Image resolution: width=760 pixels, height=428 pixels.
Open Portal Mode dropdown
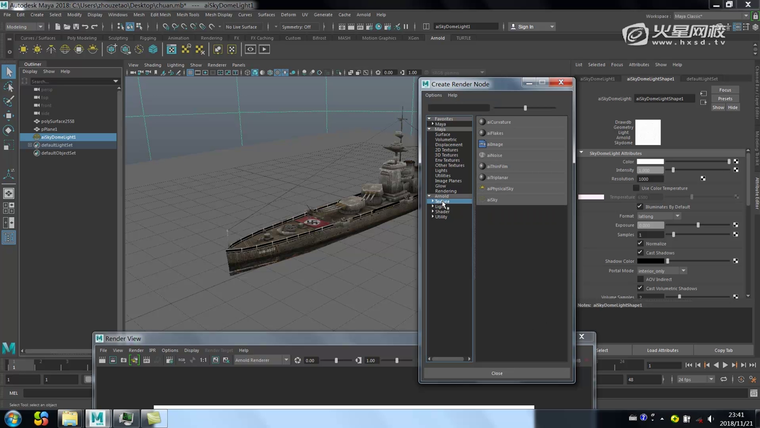[661, 270]
